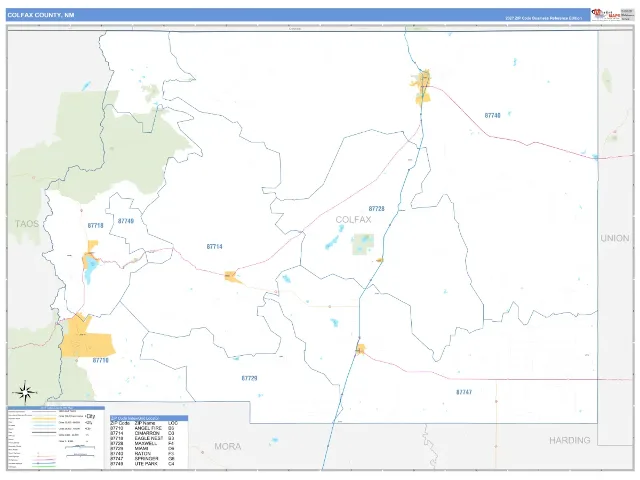Click the Eagle Nest Lake water body

click(90, 269)
